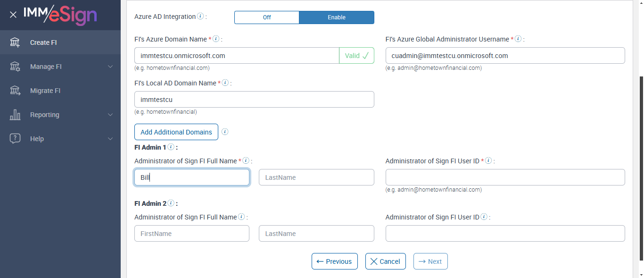Expand the Help submenu chevron

(110, 139)
